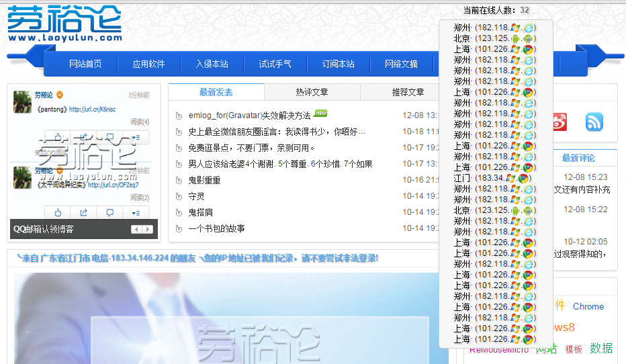
Task: Comment on the 太平间诡异纪实 post
Action: [x=109, y=212]
